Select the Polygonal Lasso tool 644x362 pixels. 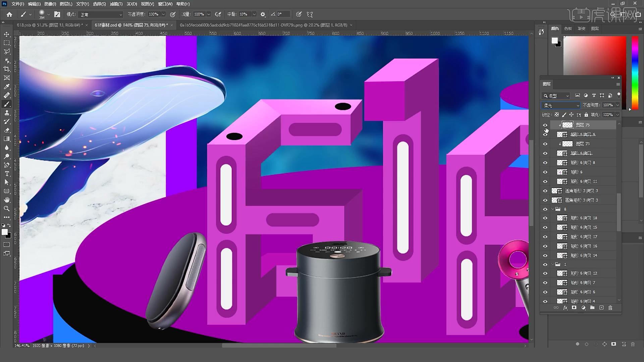pyautogui.click(x=7, y=52)
